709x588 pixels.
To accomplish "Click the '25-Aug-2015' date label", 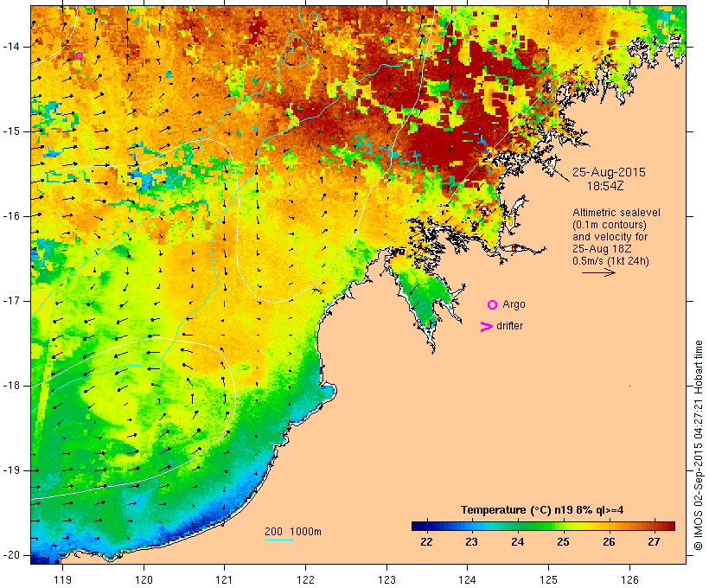I will (609, 172).
